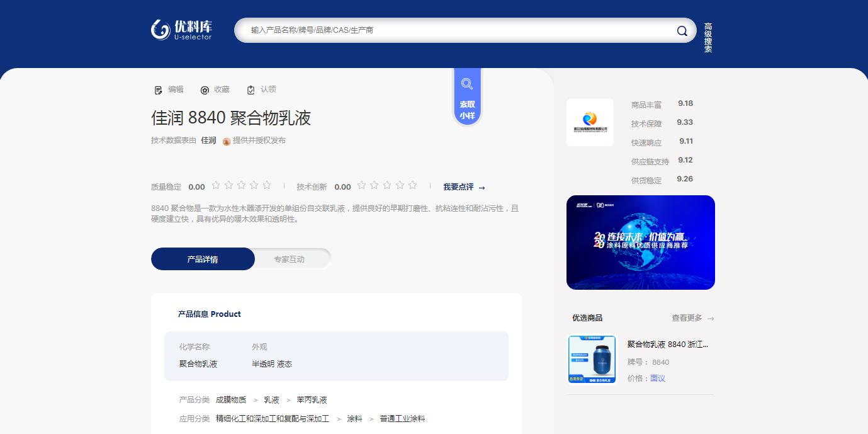Screen dimensions: 868x434
Task: Open the 佳润 supplier link
Action: 208,140
